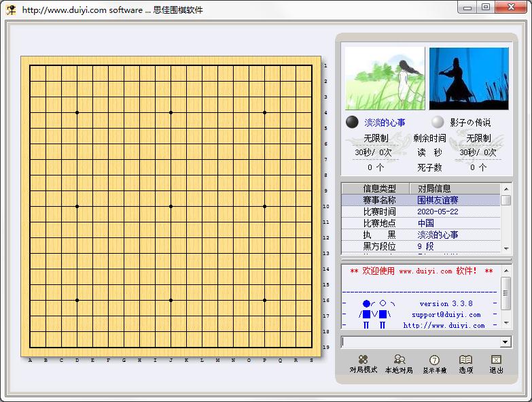Image resolution: width=532 pixels, height=402 pixels.
Task: Select the 赛事名称 row
Action: tap(379, 200)
